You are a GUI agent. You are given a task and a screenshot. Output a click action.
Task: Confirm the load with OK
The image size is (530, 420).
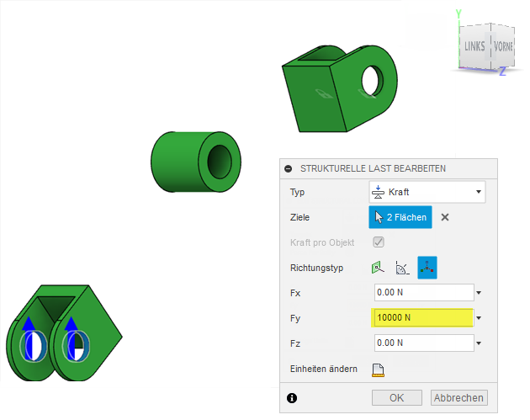(x=397, y=397)
